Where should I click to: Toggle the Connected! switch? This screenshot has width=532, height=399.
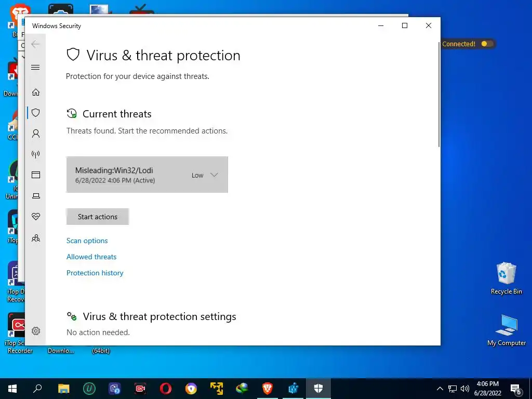[487, 44]
